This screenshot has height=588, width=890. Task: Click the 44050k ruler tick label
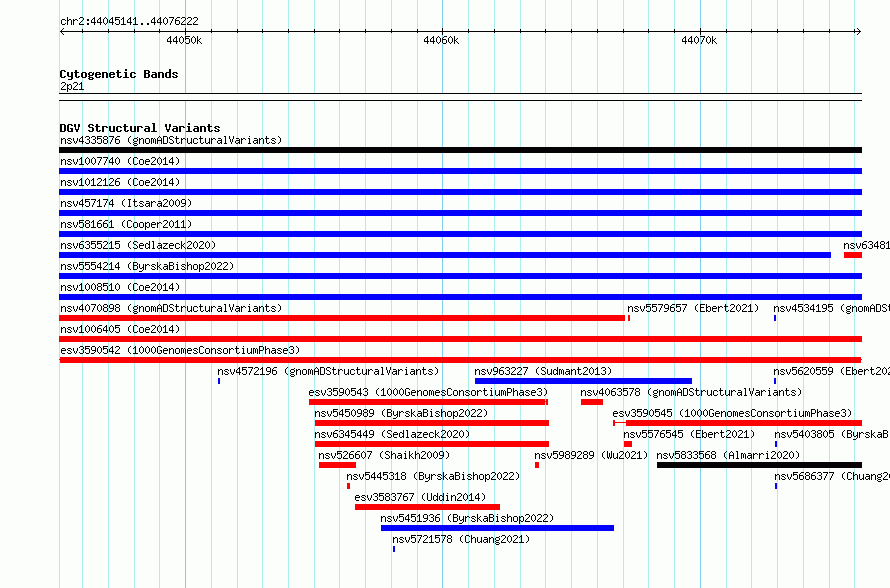point(184,40)
